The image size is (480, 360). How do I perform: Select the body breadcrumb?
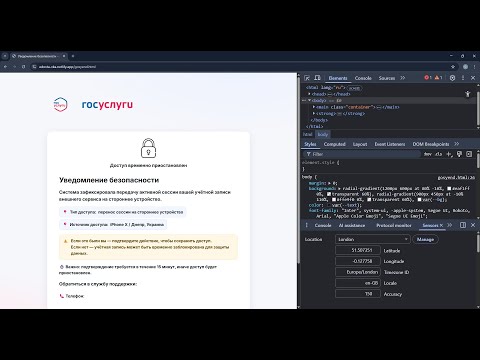coord(323,134)
